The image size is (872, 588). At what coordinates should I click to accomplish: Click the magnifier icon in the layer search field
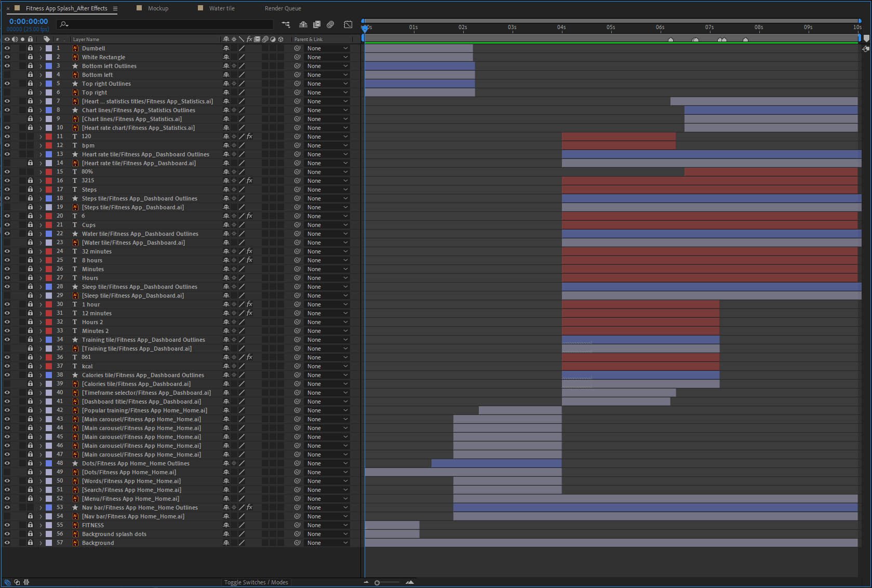[63, 24]
